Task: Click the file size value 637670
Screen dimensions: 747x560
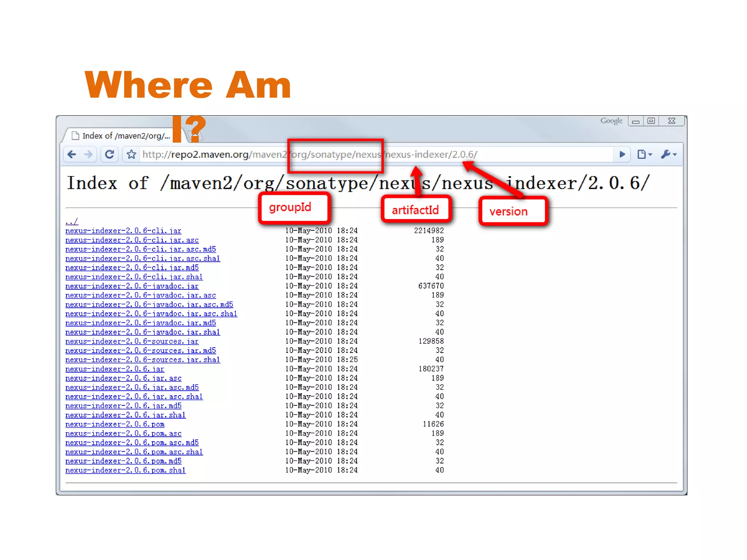Action: click(x=431, y=286)
